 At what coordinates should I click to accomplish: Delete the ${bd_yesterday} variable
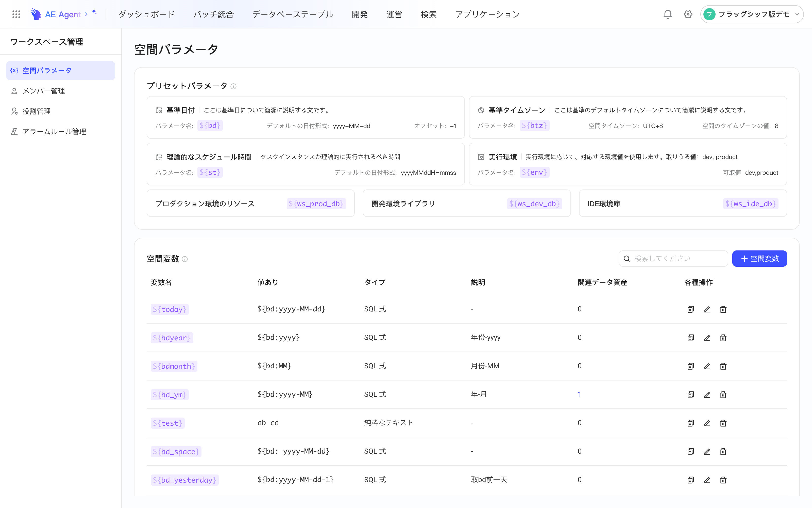pyautogui.click(x=723, y=480)
